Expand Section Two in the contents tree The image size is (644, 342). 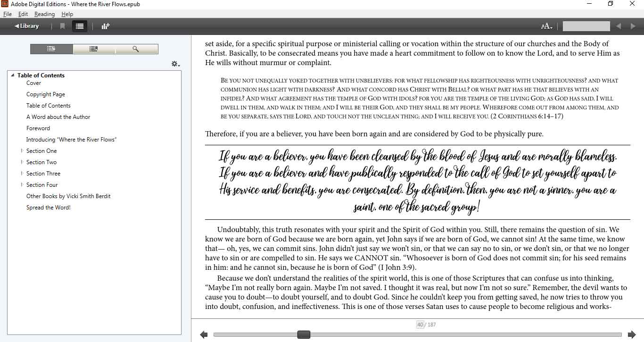click(x=22, y=162)
